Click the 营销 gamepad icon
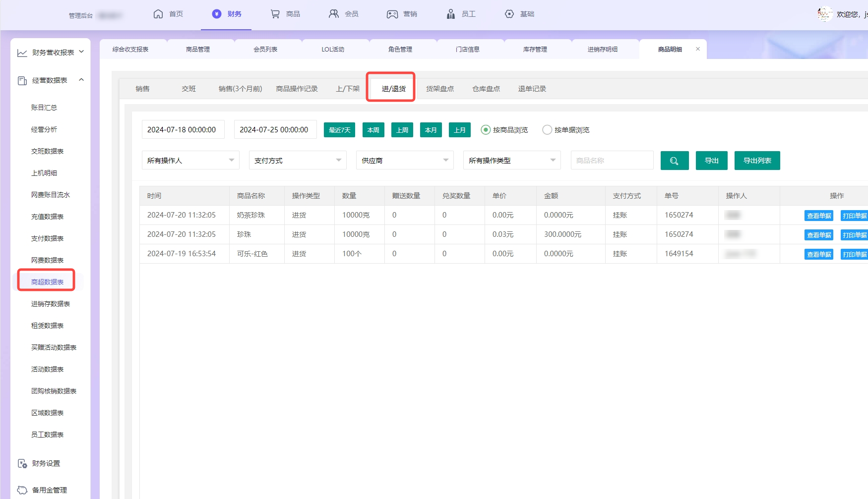868x499 pixels. coord(392,14)
